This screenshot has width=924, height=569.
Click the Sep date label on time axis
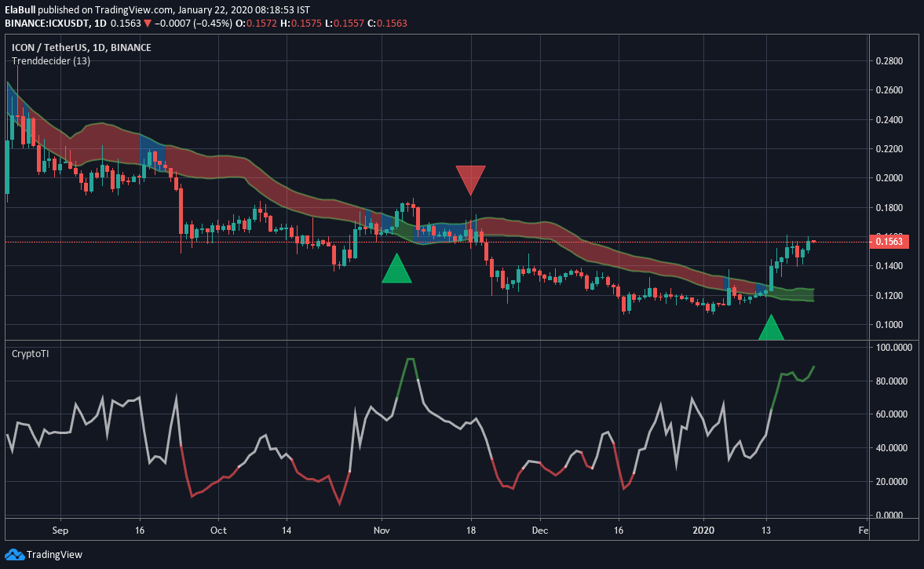[x=60, y=530]
